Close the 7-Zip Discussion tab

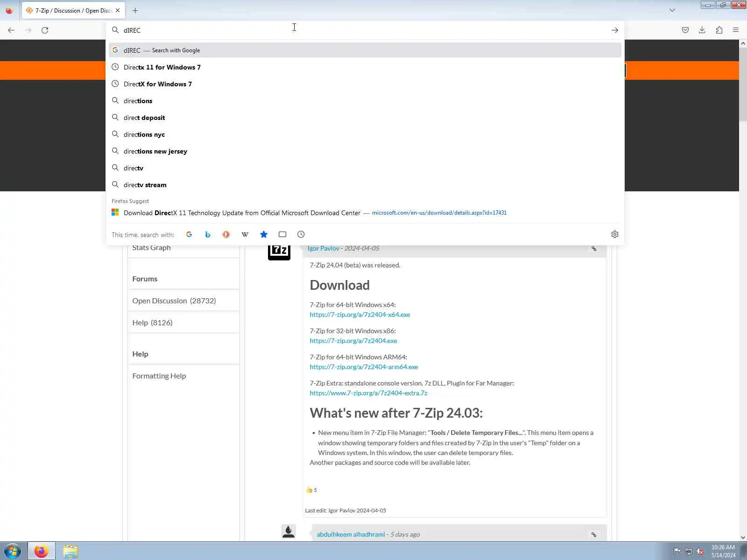click(x=118, y=10)
